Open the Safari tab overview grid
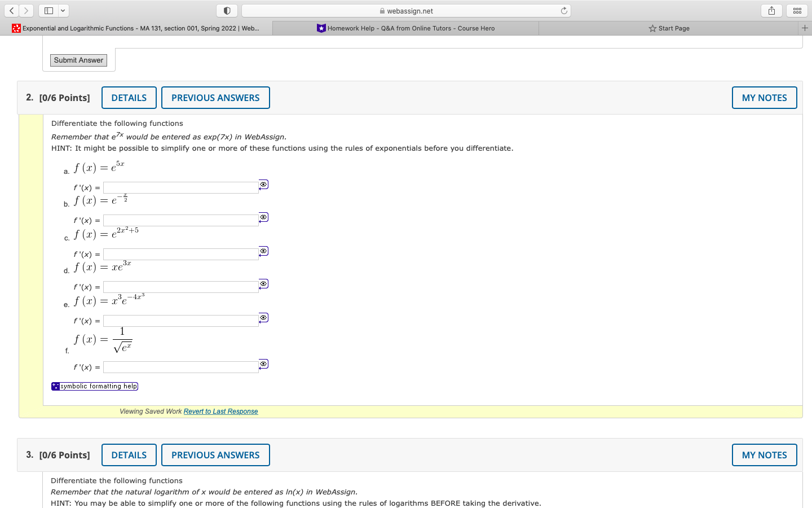Viewport: 812px width, 508px height. pyautogui.click(x=797, y=10)
